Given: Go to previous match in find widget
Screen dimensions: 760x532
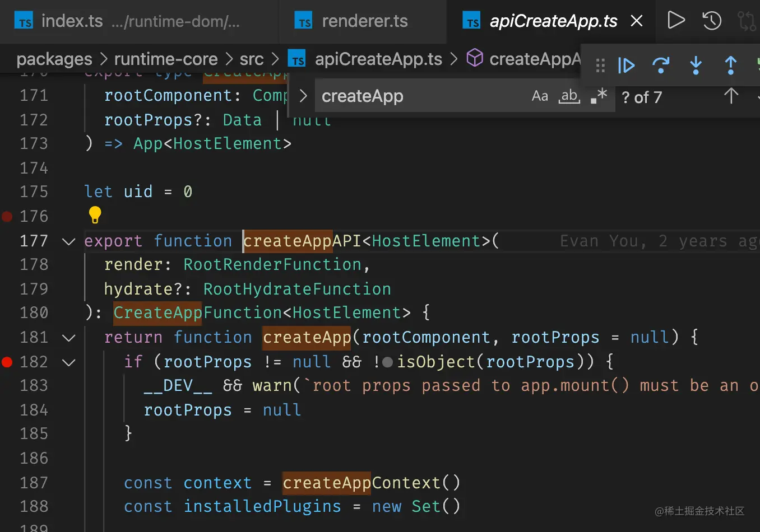Looking at the screenshot, I should [x=731, y=96].
